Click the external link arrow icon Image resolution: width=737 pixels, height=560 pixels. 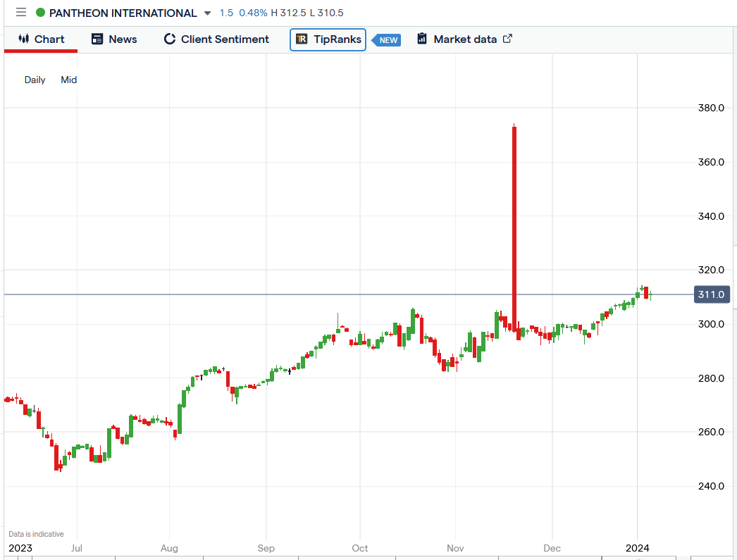[x=507, y=39]
